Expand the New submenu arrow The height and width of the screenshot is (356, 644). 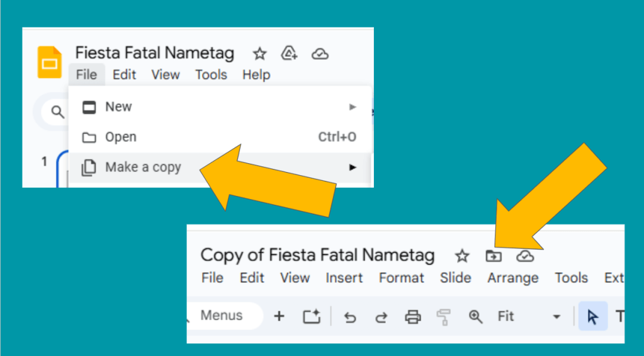click(353, 107)
